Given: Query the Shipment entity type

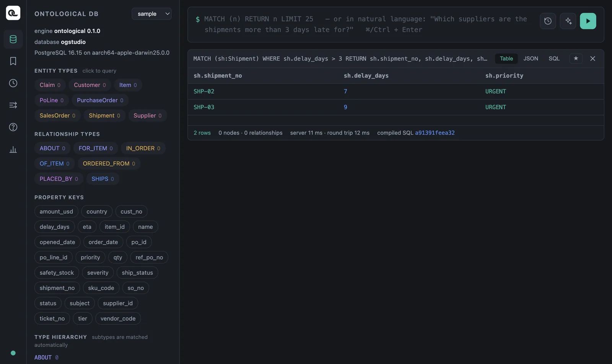Looking at the screenshot, I should click(x=104, y=115).
